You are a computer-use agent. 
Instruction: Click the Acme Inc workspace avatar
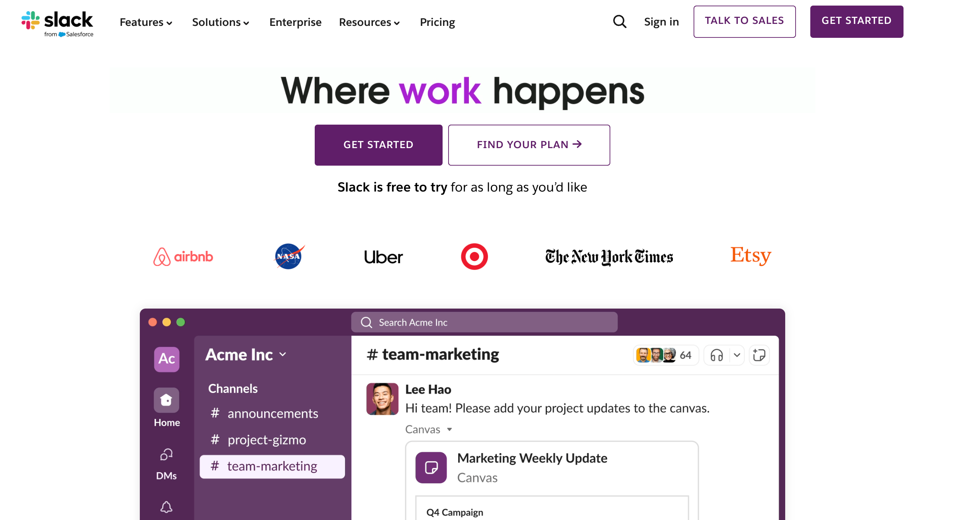click(x=167, y=359)
